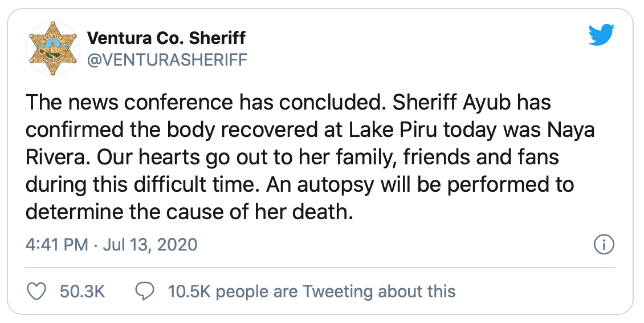This screenshot has height=323, width=644.
Task: Open the Ventura Co. Sheriff profile name
Action: 166,38
